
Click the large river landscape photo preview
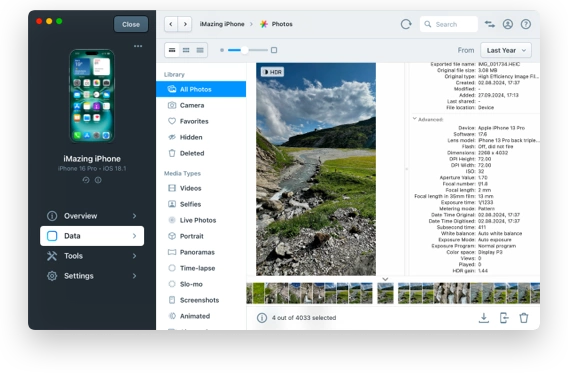pos(316,169)
